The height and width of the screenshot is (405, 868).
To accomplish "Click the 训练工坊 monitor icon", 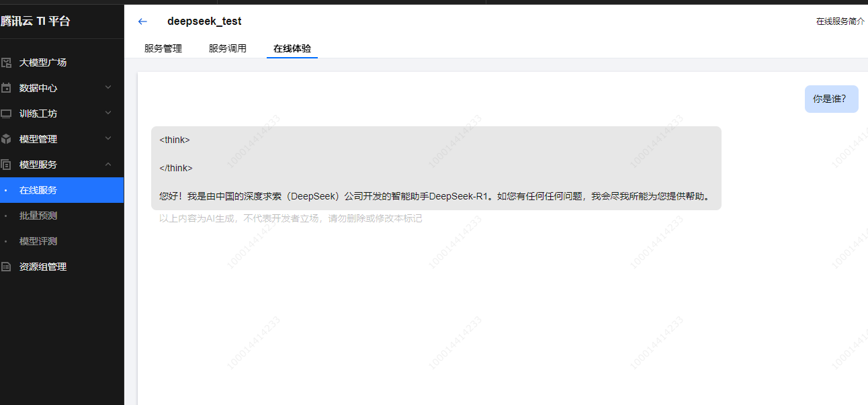I will 6,114.
